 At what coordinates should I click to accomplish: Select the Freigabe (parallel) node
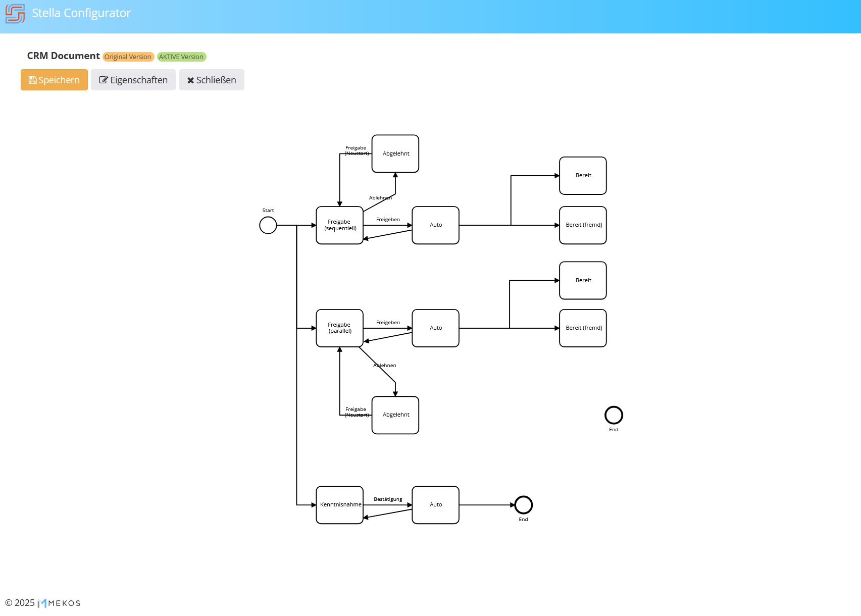pyautogui.click(x=339, y=328)
